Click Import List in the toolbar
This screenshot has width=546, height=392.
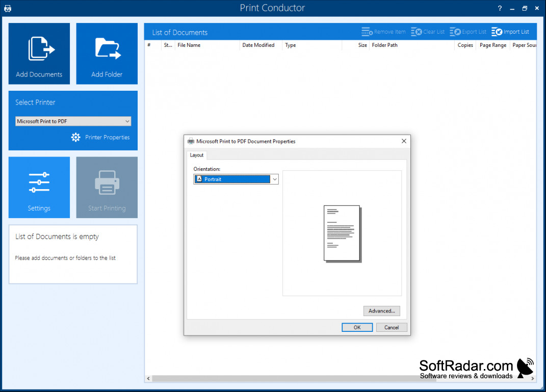click(510, 32)
